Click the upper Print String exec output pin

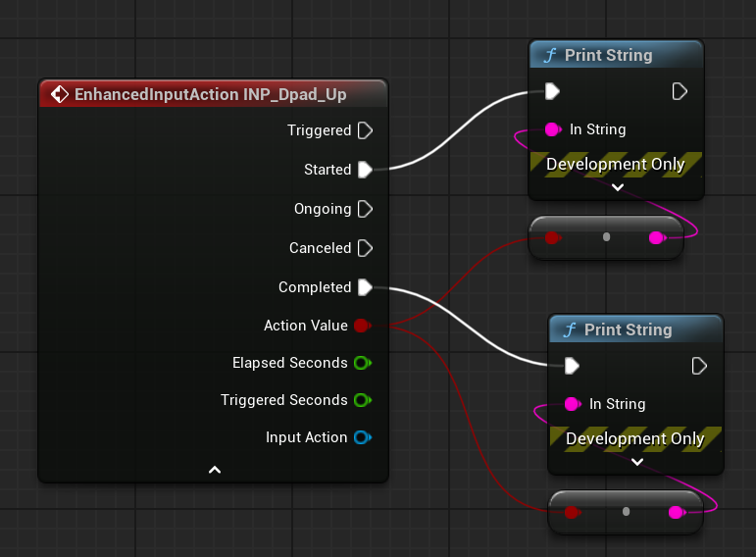[680, 91]
